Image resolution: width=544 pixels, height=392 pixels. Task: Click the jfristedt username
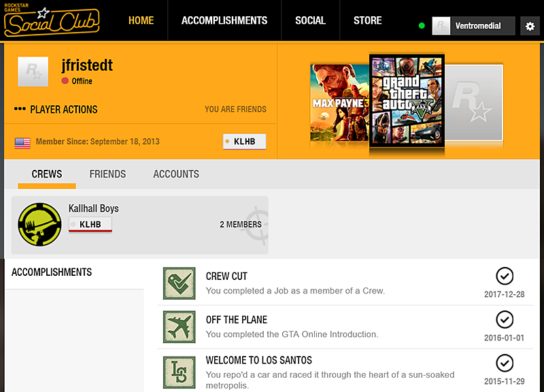(87, 65)
